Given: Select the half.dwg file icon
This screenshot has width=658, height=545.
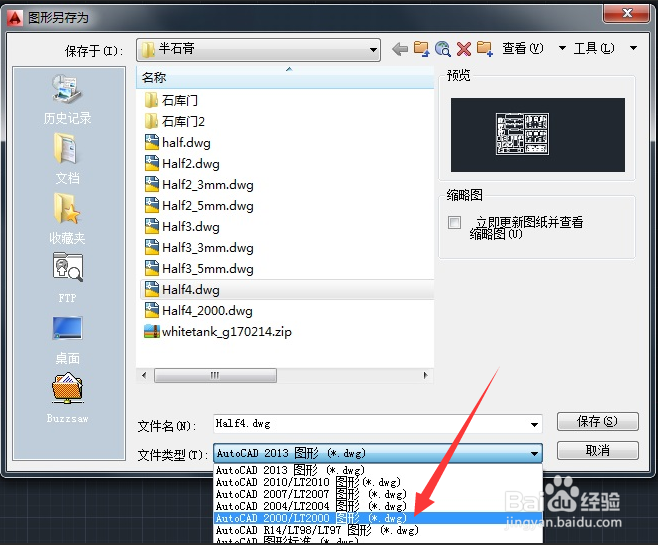Looking at the screenshot, I should click(x=151, y=142).
